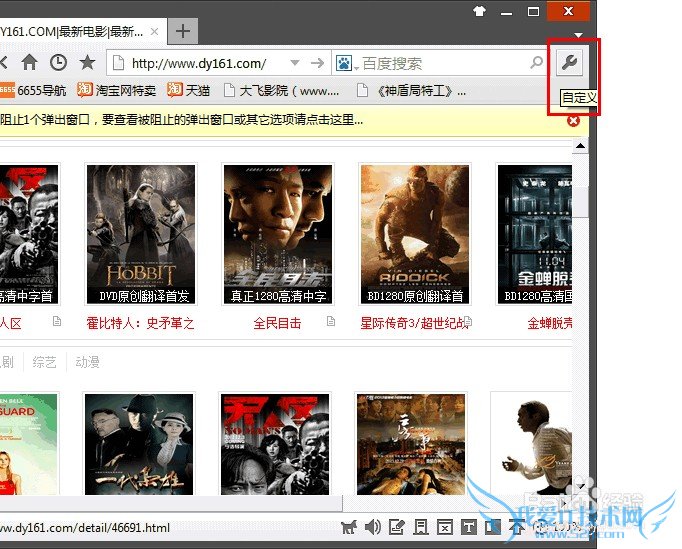Click 全民目击 title link
Screen dimensions: 682x549
coord(277,323)
